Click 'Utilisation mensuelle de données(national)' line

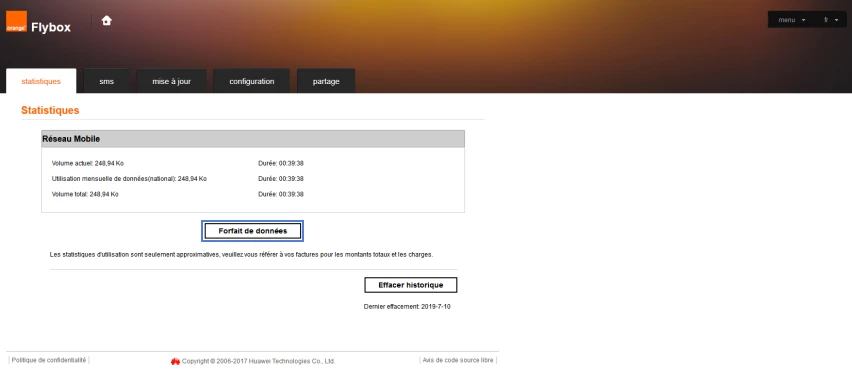[129, 178]
